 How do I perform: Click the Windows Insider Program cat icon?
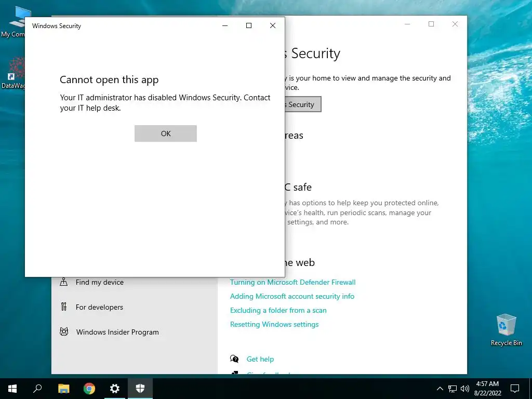click(x=64, y=331)
